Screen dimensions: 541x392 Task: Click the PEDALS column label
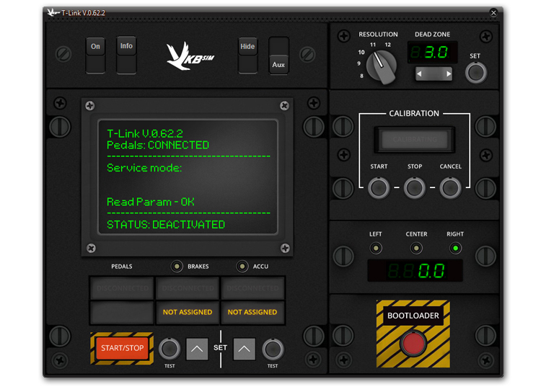coord(122,267)
